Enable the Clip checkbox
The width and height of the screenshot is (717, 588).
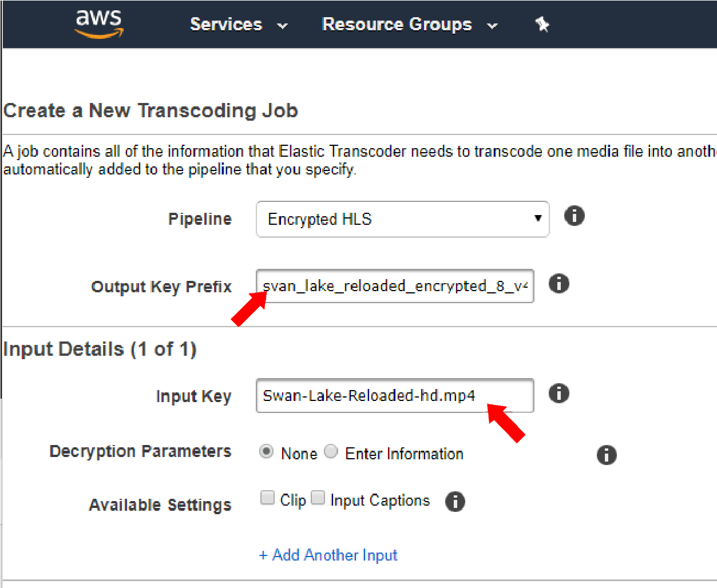click(x=267, y=498)
